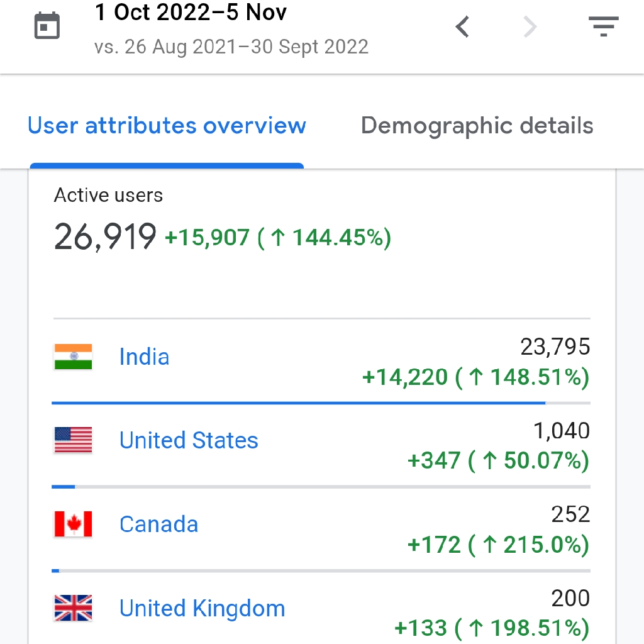The width and height of the screenshot is (644, 644).
Task: Click the Canada flag icon
Action: pos(73,524)
